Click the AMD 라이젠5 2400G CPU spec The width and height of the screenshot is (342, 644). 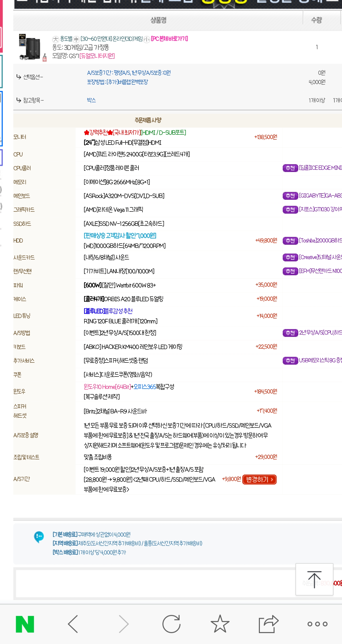coord(137,154)
